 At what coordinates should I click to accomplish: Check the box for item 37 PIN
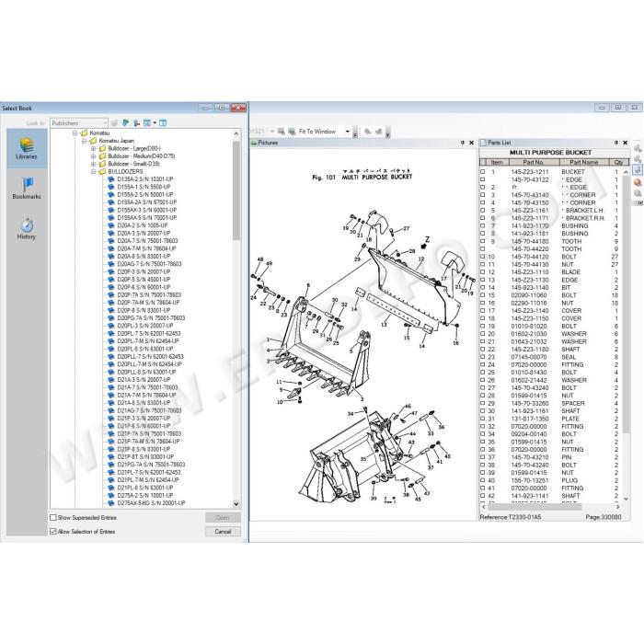[483, 457]
